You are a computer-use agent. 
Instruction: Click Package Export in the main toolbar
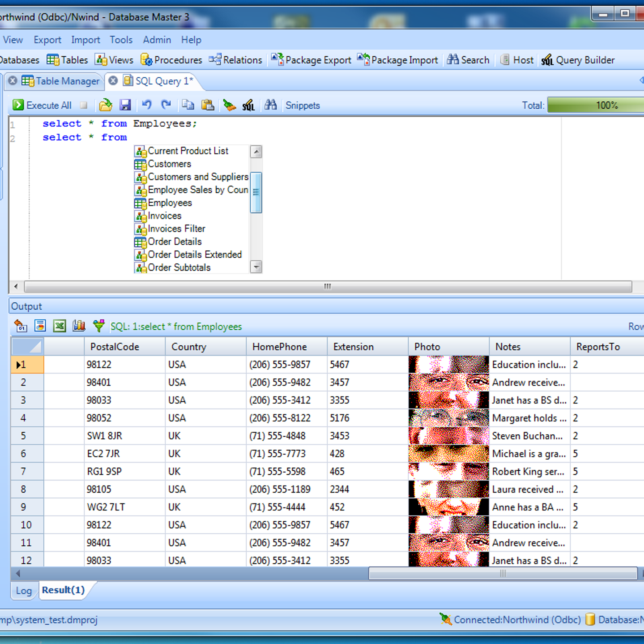click(x=311, y=60)
